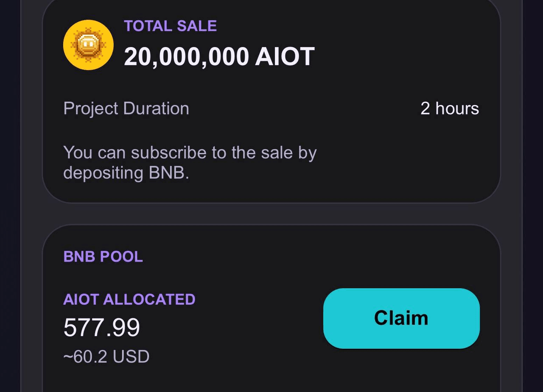The width and height of the screenshot is (543, 392).
Task: Click the word SALE in the TOTAL SALE heading
Action: pyautogui.click(x=197, y=26)
